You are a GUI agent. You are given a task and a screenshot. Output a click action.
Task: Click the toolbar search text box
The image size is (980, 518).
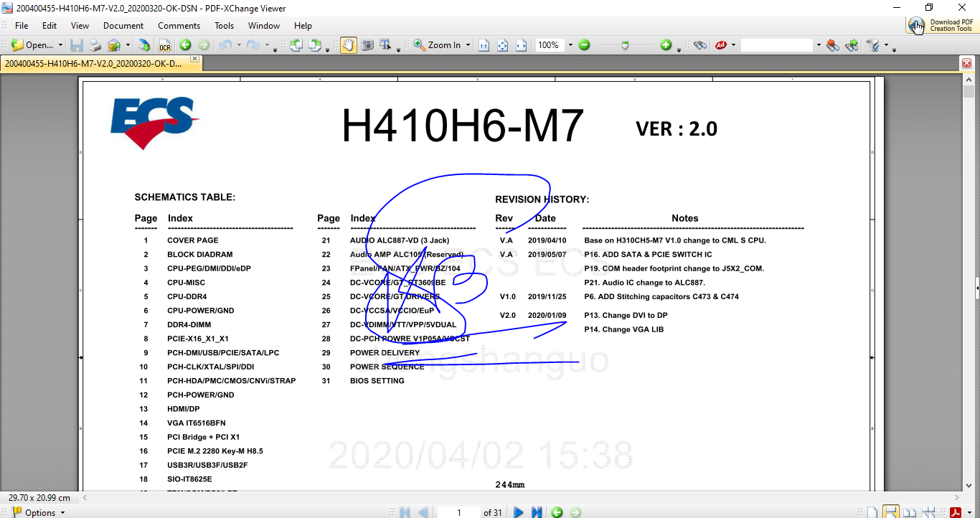[x=777, y=44]
